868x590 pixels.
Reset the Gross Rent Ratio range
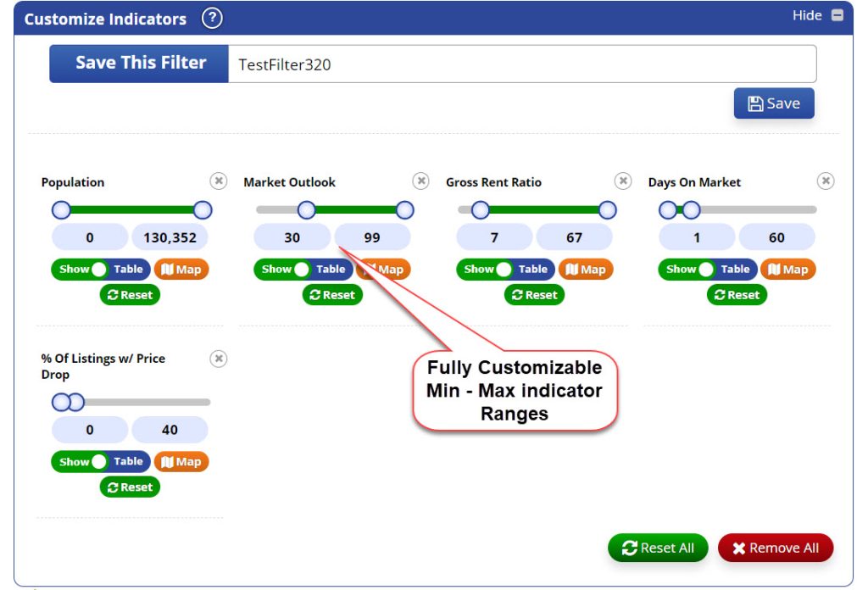pos(535,295)
